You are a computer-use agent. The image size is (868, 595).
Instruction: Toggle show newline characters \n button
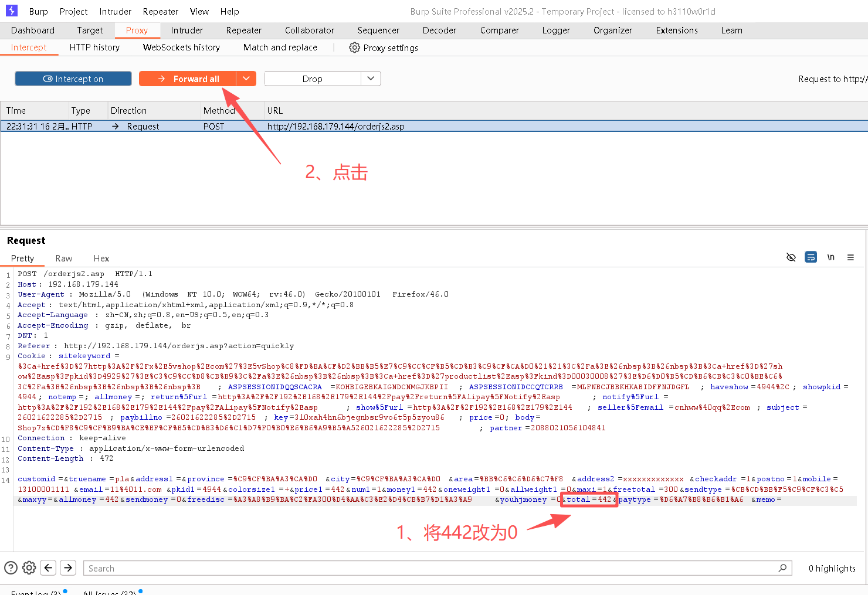pyautogui.click(x=830, y=257)
